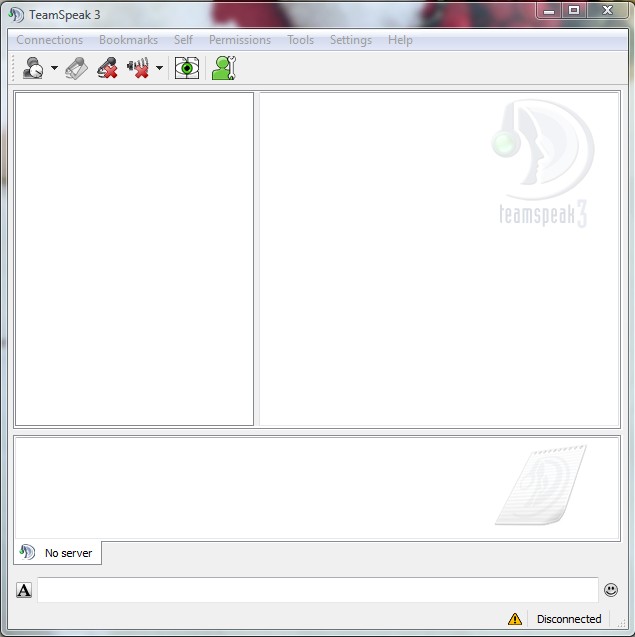This screenshot has height=637, width=635.
Task: Focus the chat message input field
Action: click(x=317, y=590)
